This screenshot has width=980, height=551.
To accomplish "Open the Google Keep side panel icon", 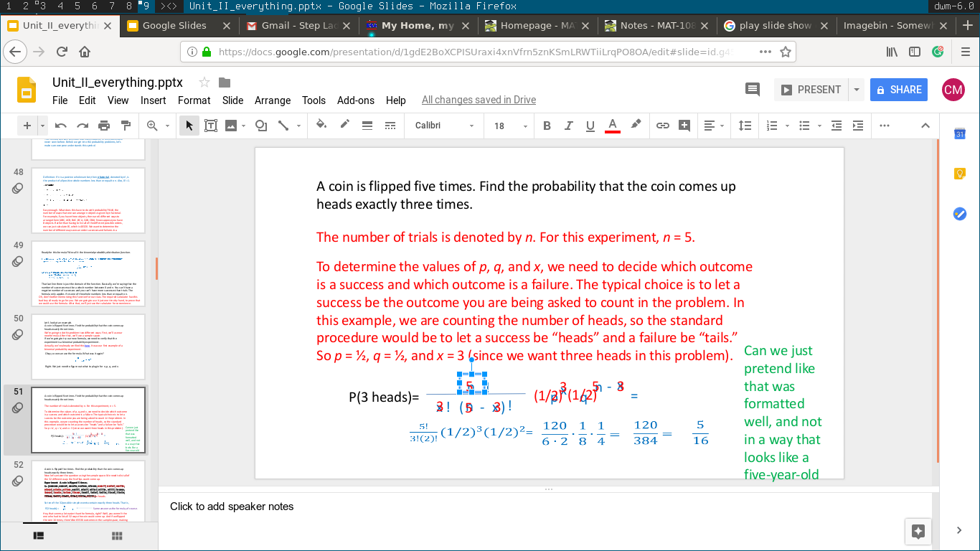I will pos(960,174).
